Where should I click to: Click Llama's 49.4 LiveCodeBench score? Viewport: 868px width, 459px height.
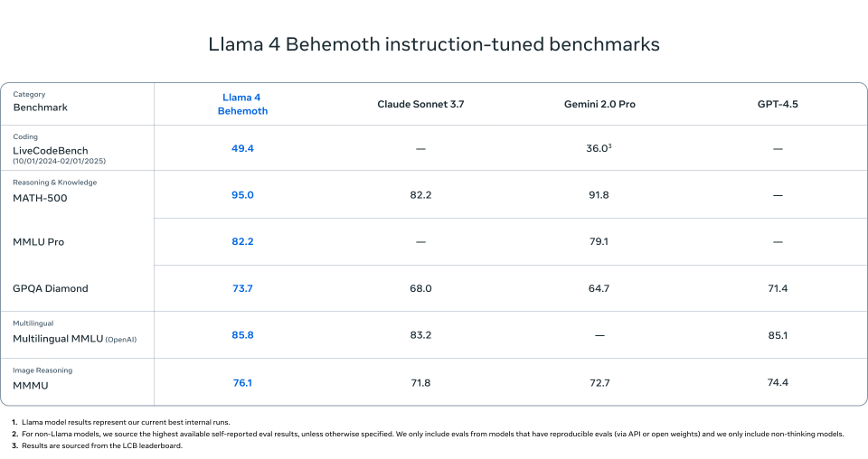pyautogui.click(x=242, y=148)
